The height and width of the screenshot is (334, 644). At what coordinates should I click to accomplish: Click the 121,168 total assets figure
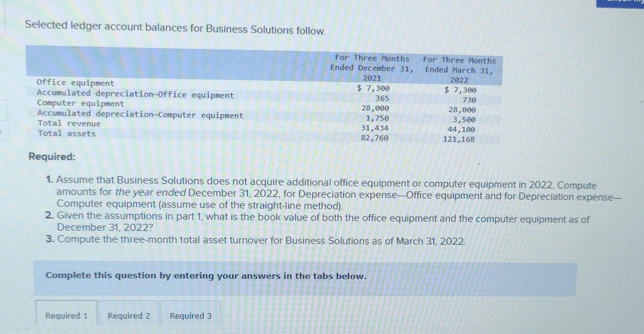(459, 139)
